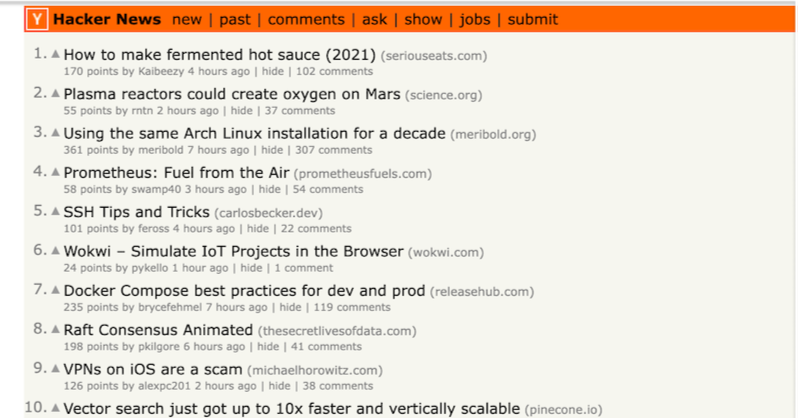Upvote VPNs on iOS are a scam
The image size is (798, 418).
(55, 369)
